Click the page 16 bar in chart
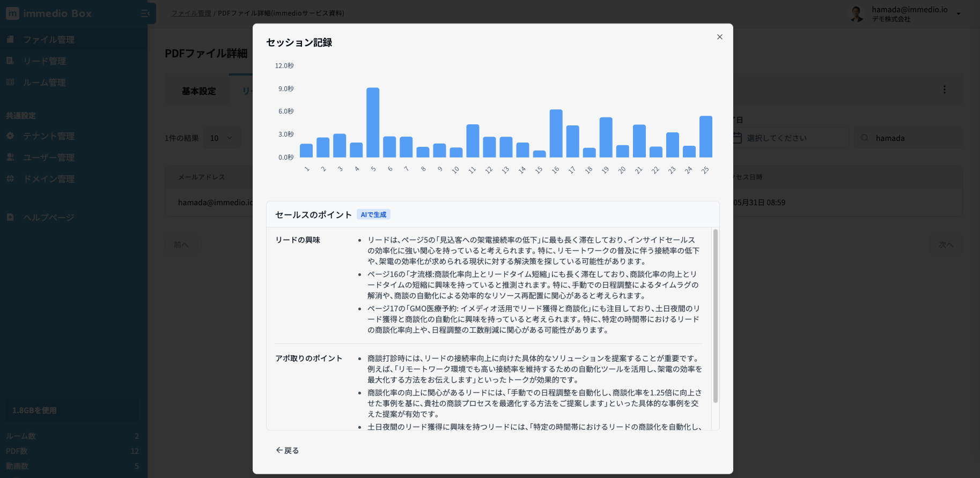 coord(556,133)
